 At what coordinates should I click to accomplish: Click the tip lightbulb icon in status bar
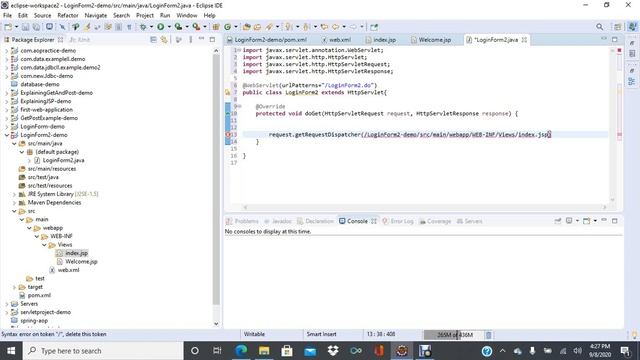point(634,335)
